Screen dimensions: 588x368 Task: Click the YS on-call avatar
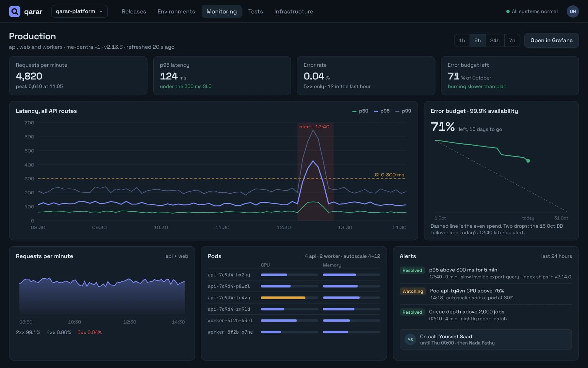(x=410, y=340)
